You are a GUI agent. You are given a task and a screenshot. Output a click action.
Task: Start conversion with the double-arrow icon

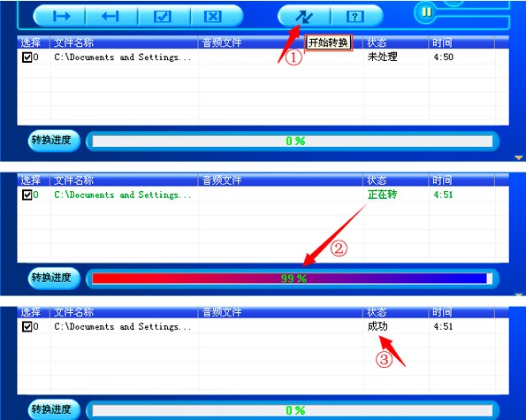[x=304, y=17]
